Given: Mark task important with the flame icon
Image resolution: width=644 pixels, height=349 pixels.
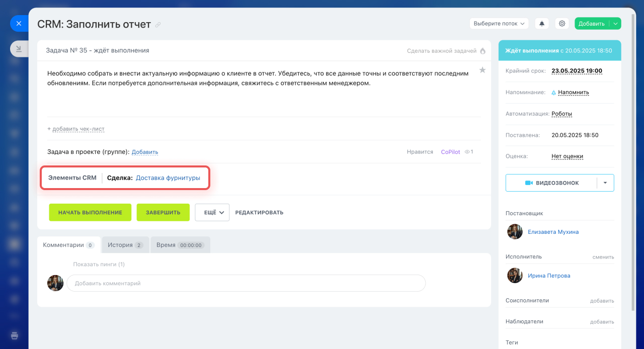Looking at the screenshot, I should pos(483,51).
